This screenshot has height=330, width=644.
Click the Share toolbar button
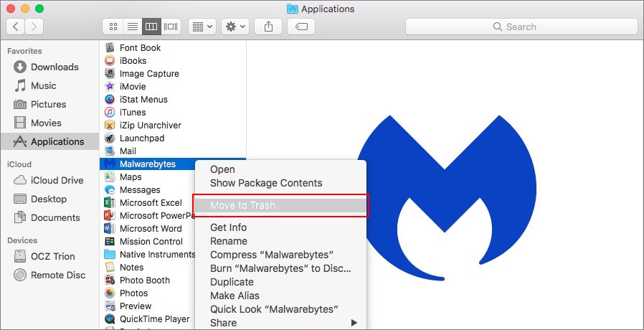268,27
